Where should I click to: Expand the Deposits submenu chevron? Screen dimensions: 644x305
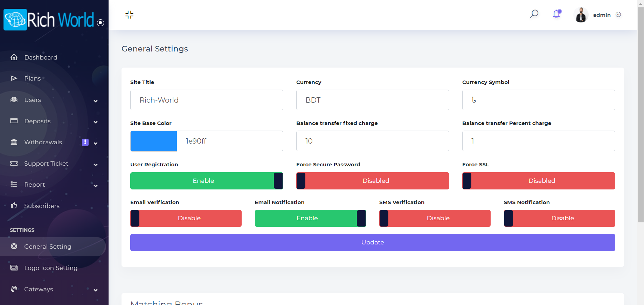(x=96, y=122)
